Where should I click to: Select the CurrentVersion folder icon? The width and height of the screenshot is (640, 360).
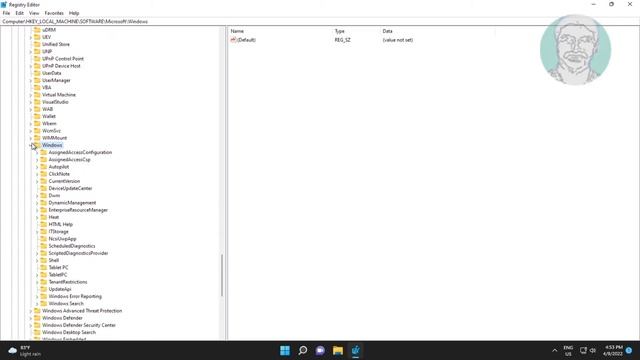tap(44, 181)
